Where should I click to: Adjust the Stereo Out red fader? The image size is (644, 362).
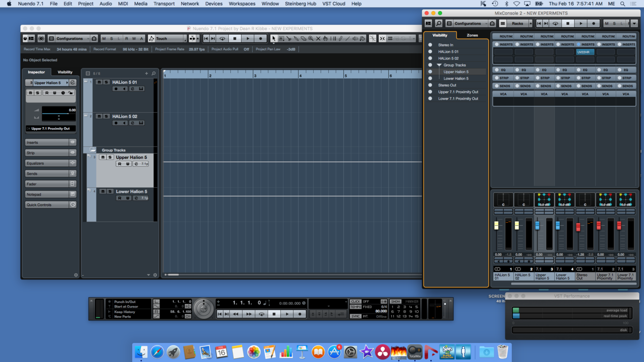578,227
